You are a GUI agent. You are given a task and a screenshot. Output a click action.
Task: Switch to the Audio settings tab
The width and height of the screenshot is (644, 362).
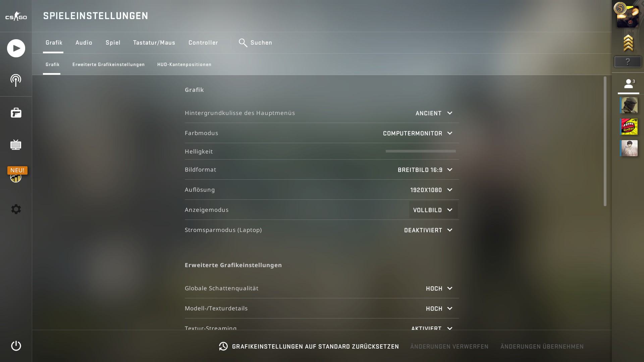click(x=84, y=43)
